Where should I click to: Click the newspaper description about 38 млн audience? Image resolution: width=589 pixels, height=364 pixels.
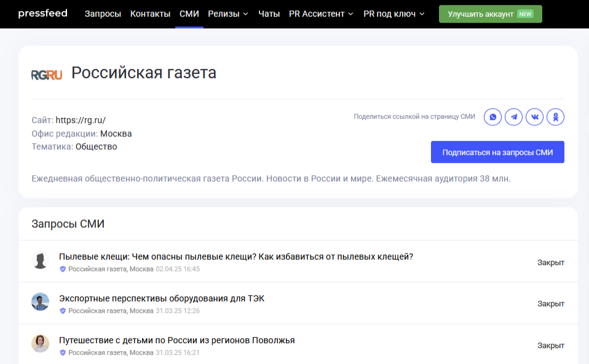[x=271, y=179]
